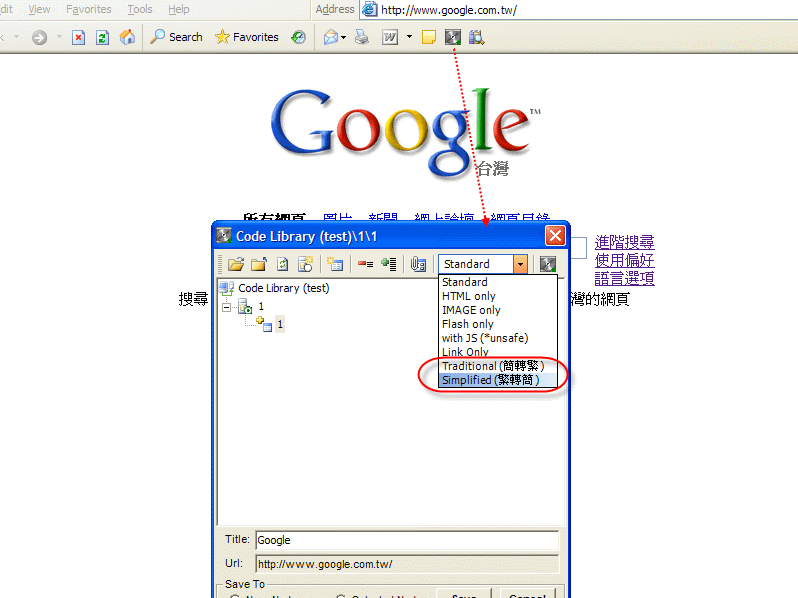Click the new table node icon in Code Library
The height and width of the screenshot is (598, 798).
335,264
